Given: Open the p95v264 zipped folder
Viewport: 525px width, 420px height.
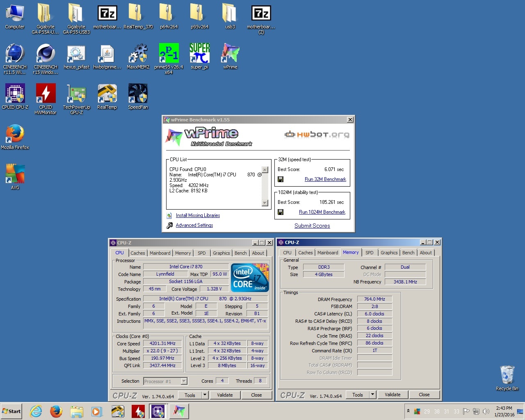Looking at the screenshot, I should 199,17.
